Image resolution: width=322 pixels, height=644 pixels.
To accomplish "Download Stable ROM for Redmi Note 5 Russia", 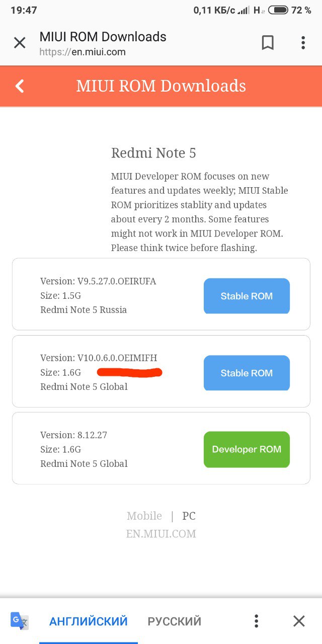I will coord(247,296).
